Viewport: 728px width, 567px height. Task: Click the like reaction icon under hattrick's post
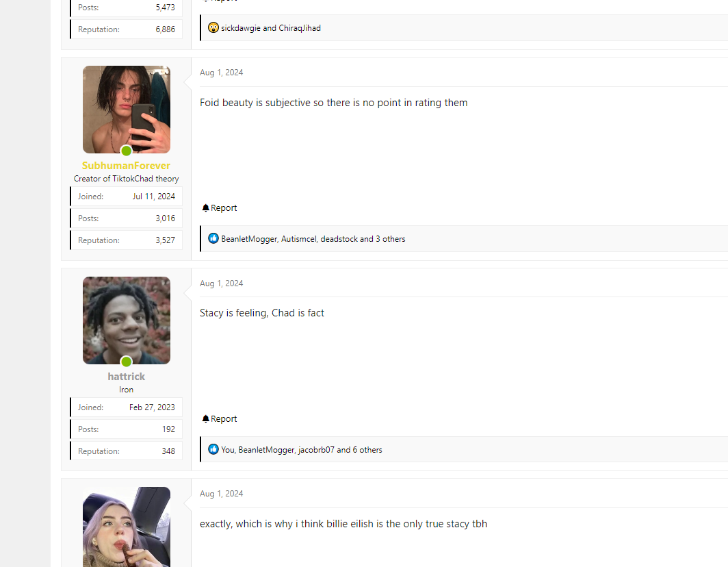click(213, 449)
